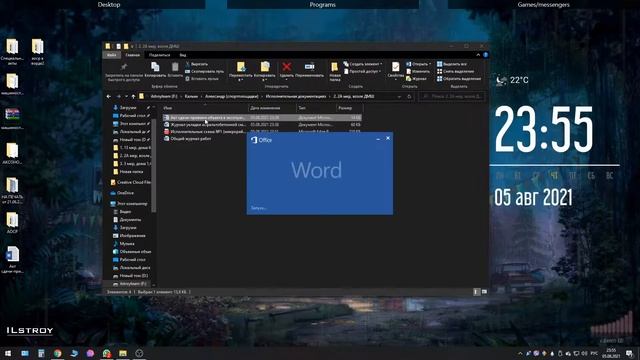640x360 pixels.
Task: Open the Open (Открыть) ribbon dropdown
Action: point(418,64)
